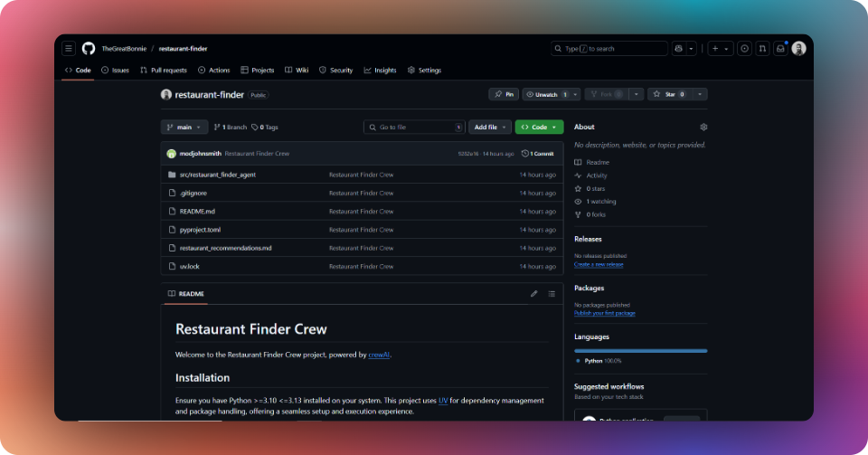Toggle Unwatch for this repository
868x455 pixels.
546,94
